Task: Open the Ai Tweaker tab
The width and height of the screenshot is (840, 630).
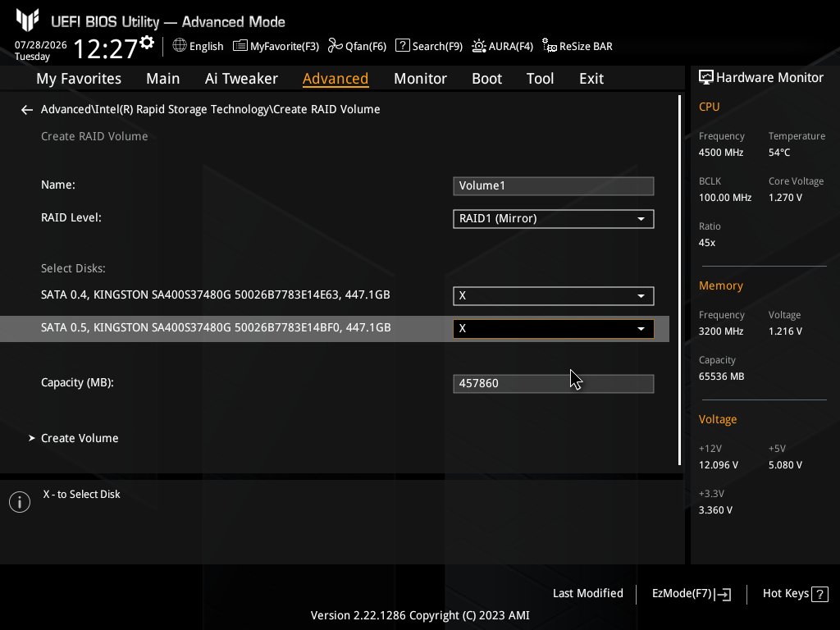Action: point(241,79)
